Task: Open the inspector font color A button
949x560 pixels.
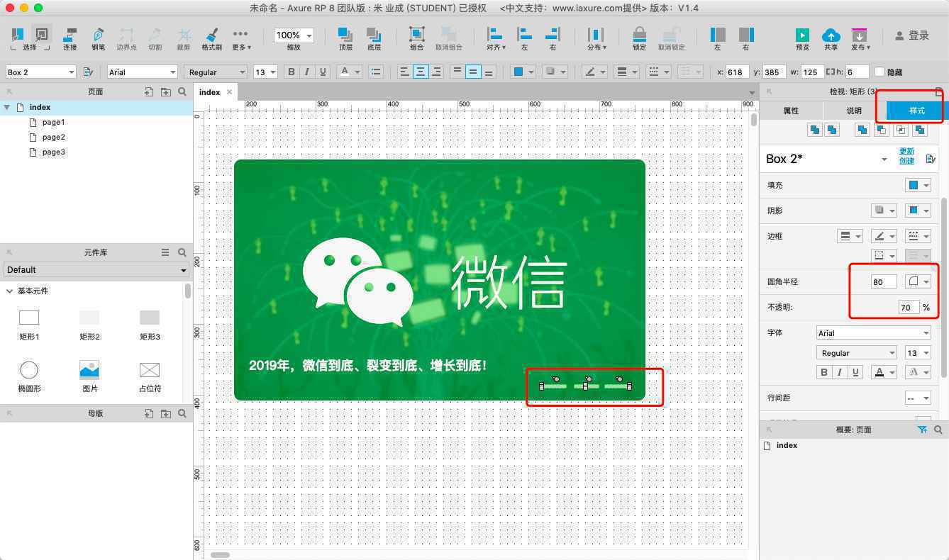Action: pos(884,372)
